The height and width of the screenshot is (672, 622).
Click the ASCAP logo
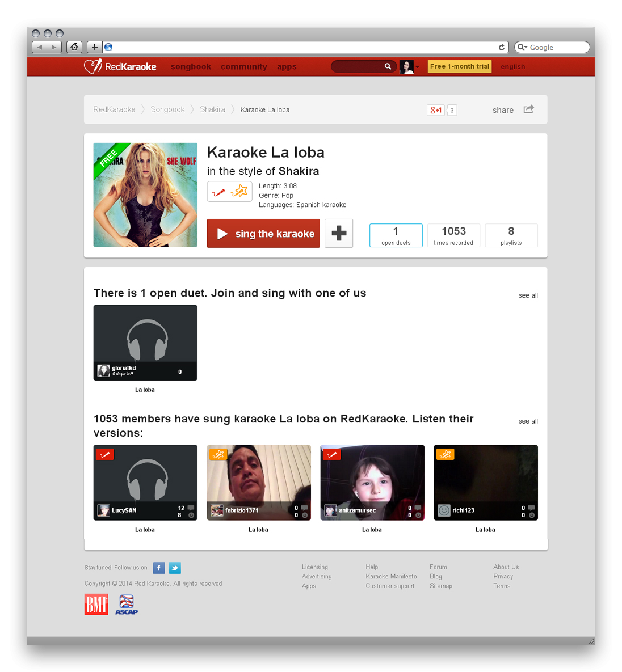click(127, 605)
